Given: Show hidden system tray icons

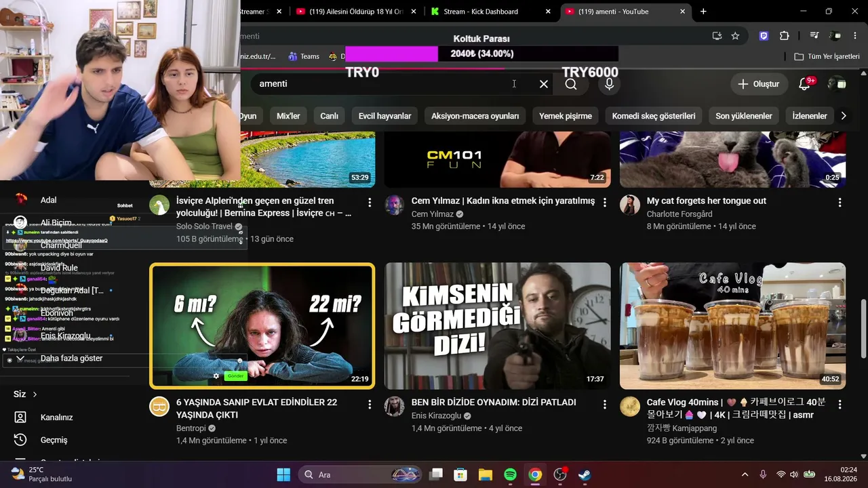Looking at the screenshot, I should click(745, 474).
